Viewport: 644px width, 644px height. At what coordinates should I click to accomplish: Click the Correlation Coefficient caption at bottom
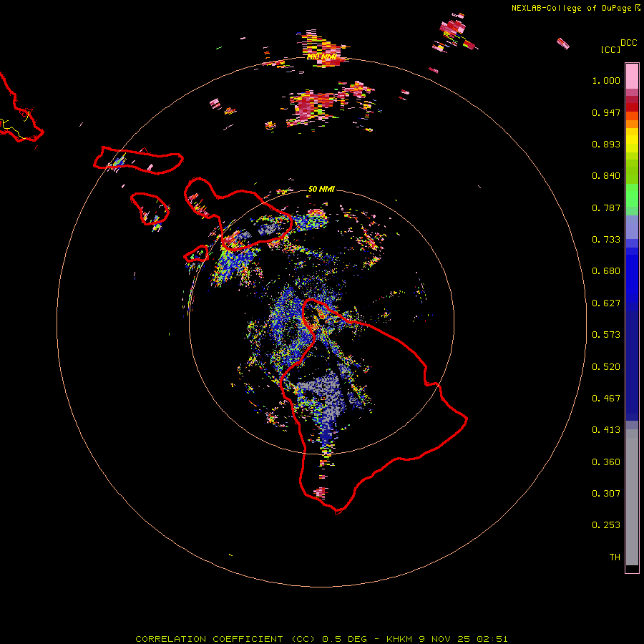click(x=321, y=639)
